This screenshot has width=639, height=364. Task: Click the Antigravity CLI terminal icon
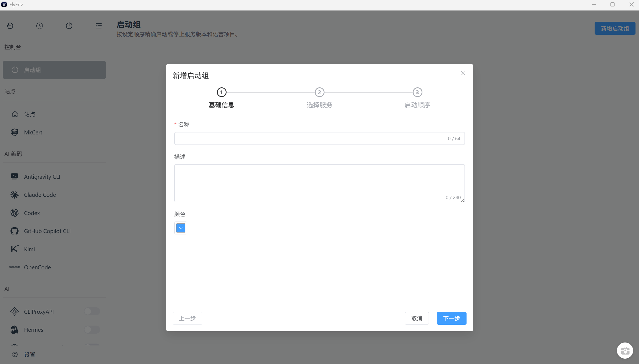click(15, 176)
